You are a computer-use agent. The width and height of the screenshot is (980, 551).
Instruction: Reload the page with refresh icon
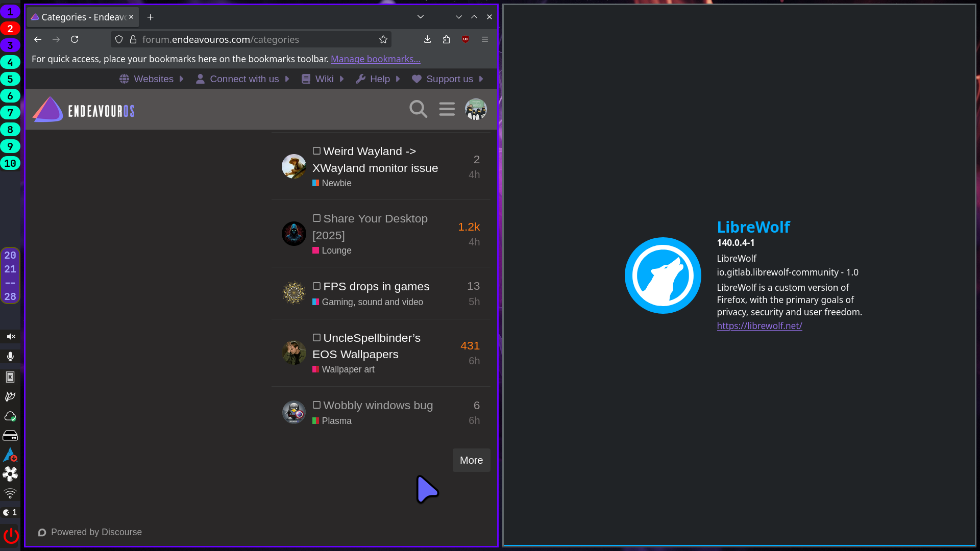coord(75,39)
